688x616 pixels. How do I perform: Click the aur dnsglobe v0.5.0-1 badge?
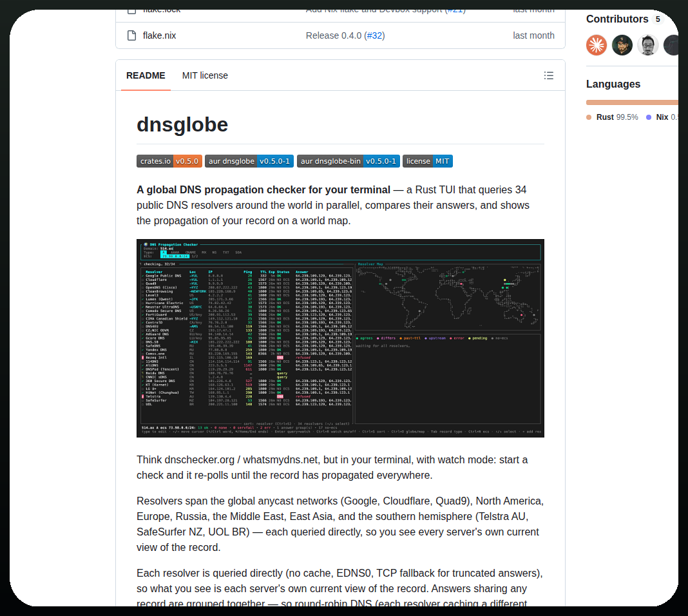(x=249, y=161)
